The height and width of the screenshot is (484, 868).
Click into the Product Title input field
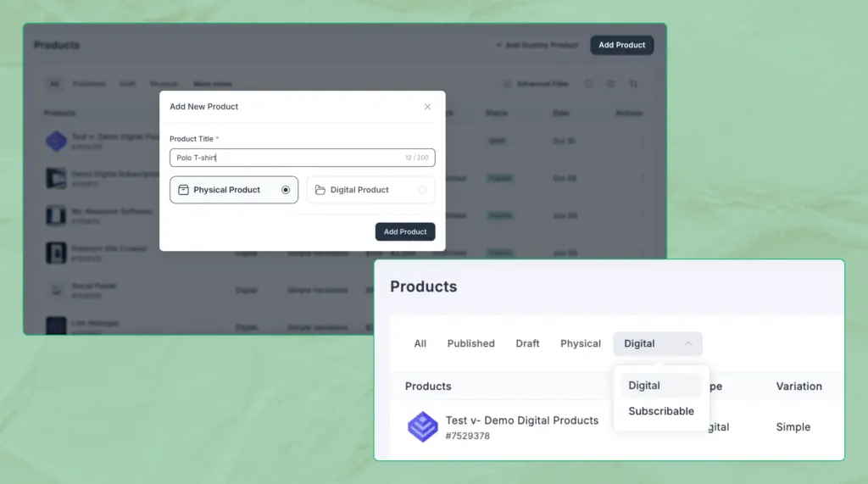pos(288,158)
